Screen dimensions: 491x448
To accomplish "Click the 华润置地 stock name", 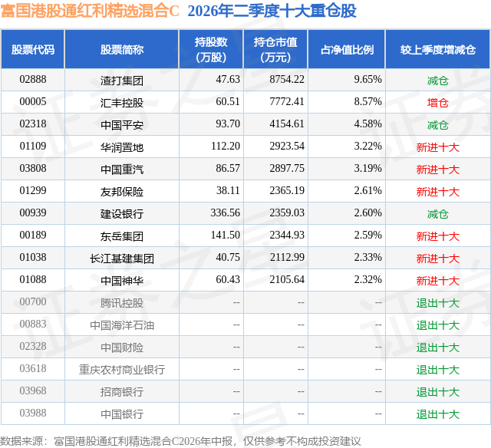I will click(x=122, y=147).
